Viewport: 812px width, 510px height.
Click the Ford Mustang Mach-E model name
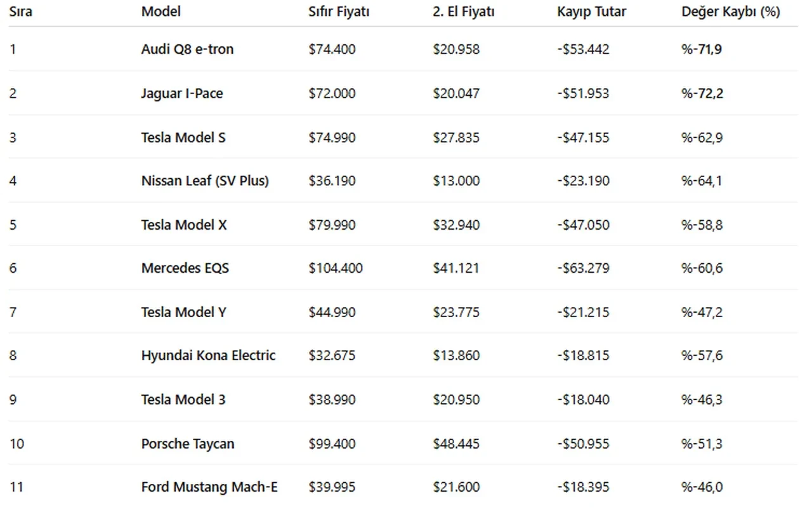click(209, 487)
